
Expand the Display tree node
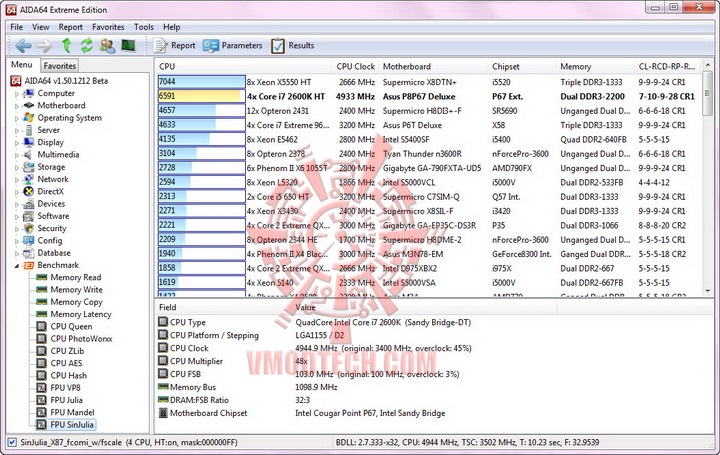click(17, 143)
